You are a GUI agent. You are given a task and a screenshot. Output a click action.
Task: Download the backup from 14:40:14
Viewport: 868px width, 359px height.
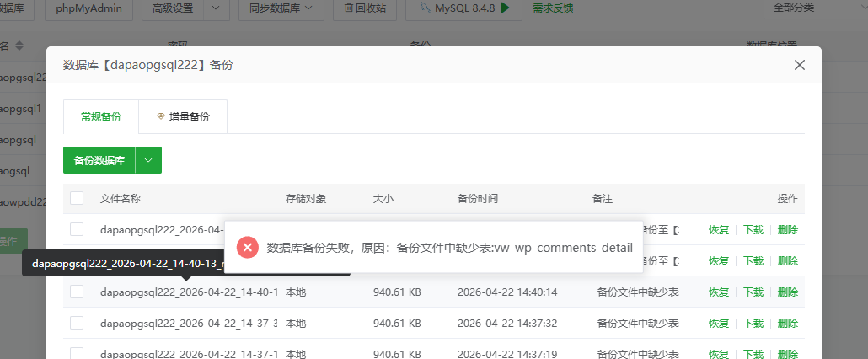point(753,292)
